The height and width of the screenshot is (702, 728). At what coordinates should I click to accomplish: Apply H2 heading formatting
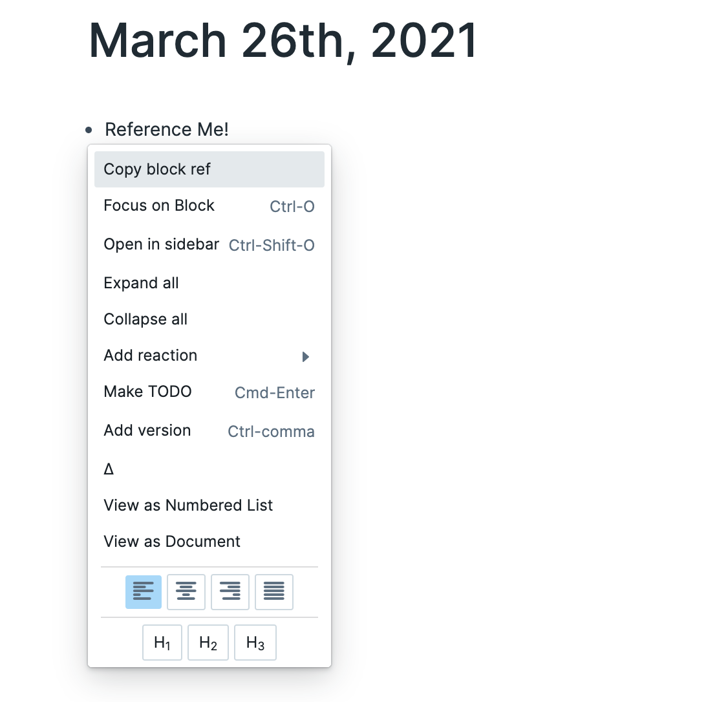coord(208,642)
